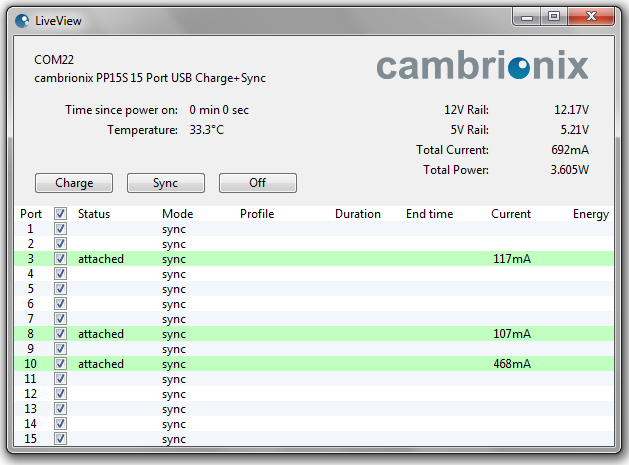Click the Port column header
The height and width of the screenshot is (465, 629).
click(31, 214)
